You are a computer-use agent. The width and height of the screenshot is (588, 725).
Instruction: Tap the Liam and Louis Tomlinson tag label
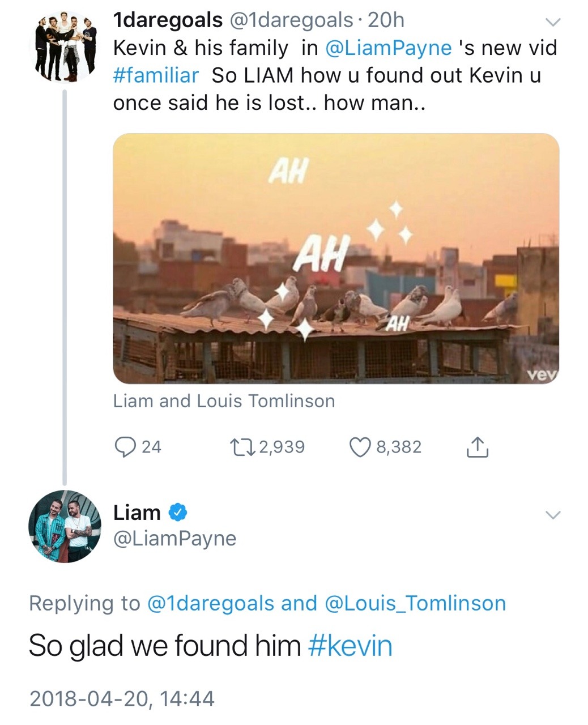[224, 401]
